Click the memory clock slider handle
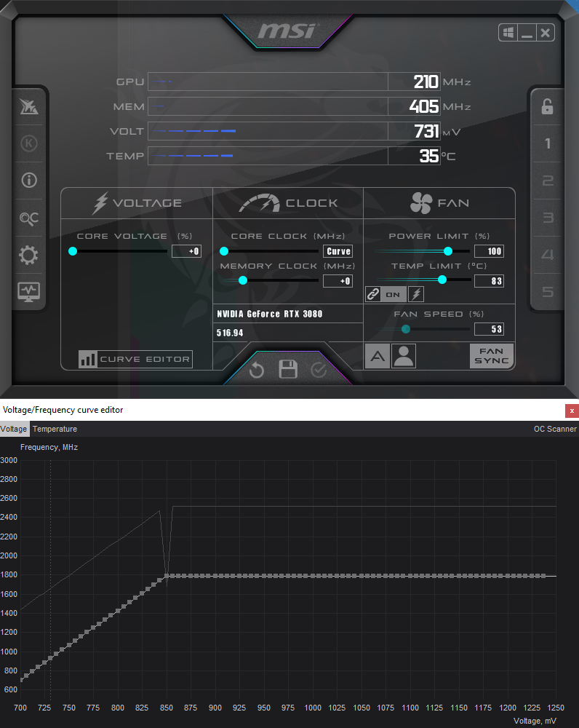 (x=243, y=280)
